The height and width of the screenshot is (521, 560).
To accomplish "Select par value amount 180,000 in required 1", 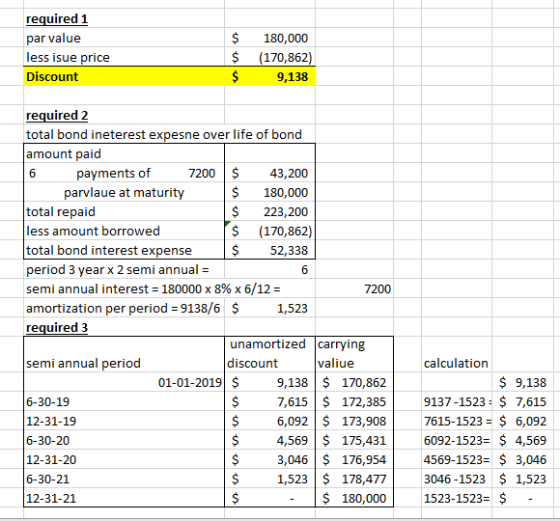I will pyautogui.click(x=270, y=38).
